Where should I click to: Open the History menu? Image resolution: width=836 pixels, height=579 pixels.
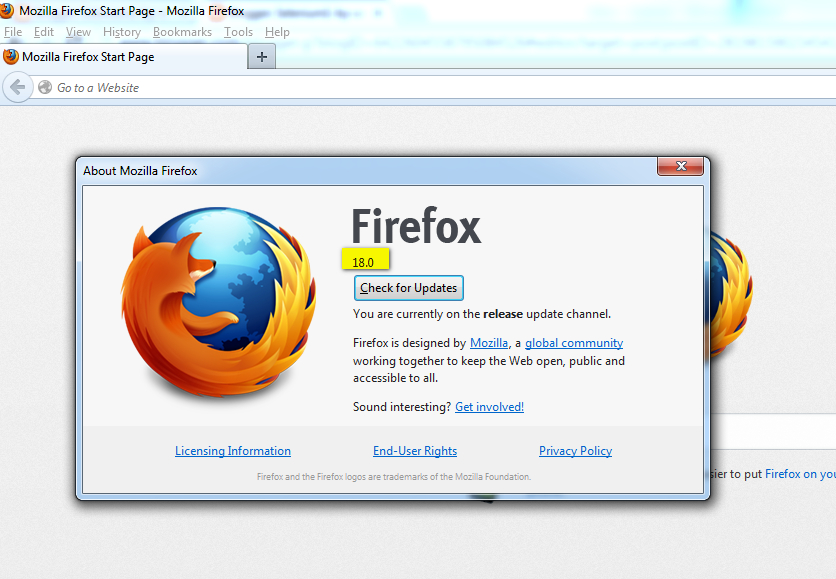[x=121, y=31]
